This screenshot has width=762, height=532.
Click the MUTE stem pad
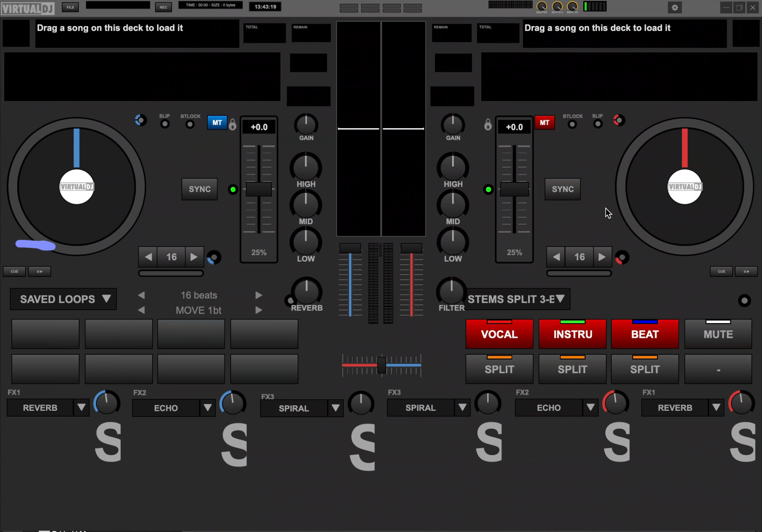(x=718, y=334)
